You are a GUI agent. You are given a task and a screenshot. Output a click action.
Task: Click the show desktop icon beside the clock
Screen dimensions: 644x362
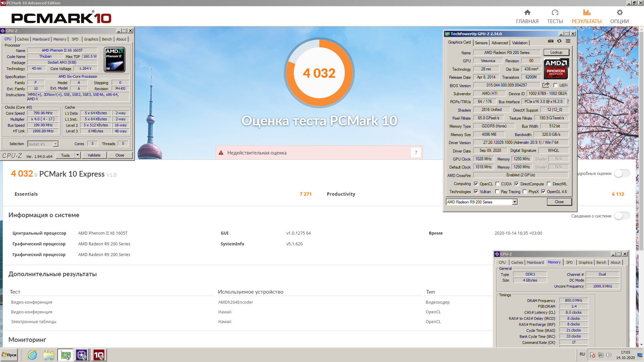point(640,355)
